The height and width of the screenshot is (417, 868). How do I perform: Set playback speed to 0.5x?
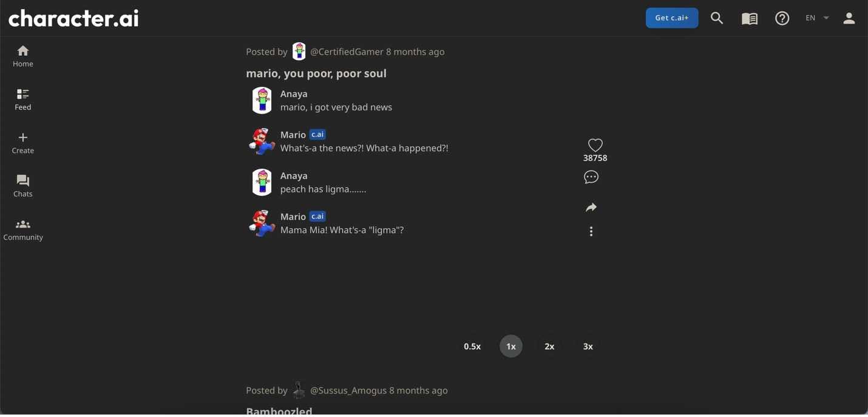point(472,347)
